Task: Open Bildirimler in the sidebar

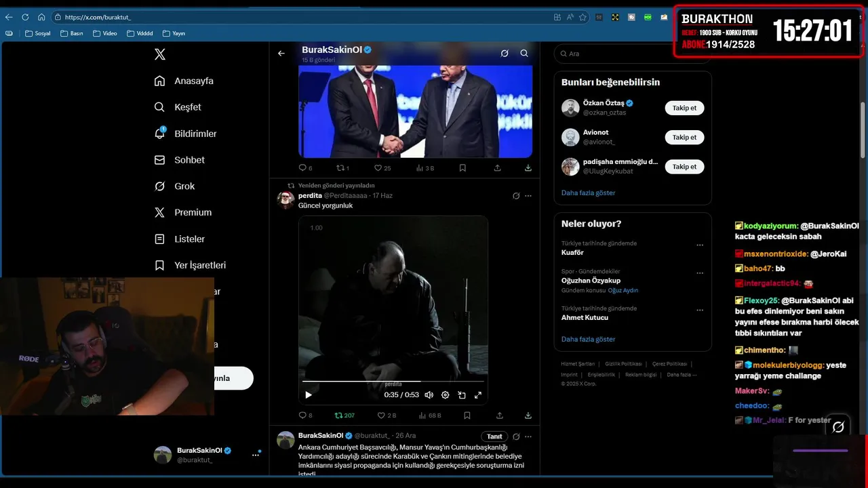Action: pos(186,134)
